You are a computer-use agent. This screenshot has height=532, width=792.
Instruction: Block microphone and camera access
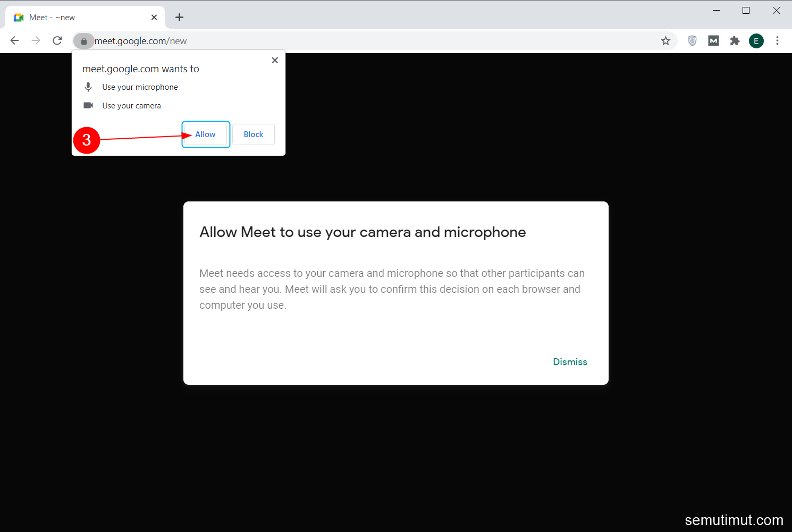pyautogui.click(x=254, y=134)
